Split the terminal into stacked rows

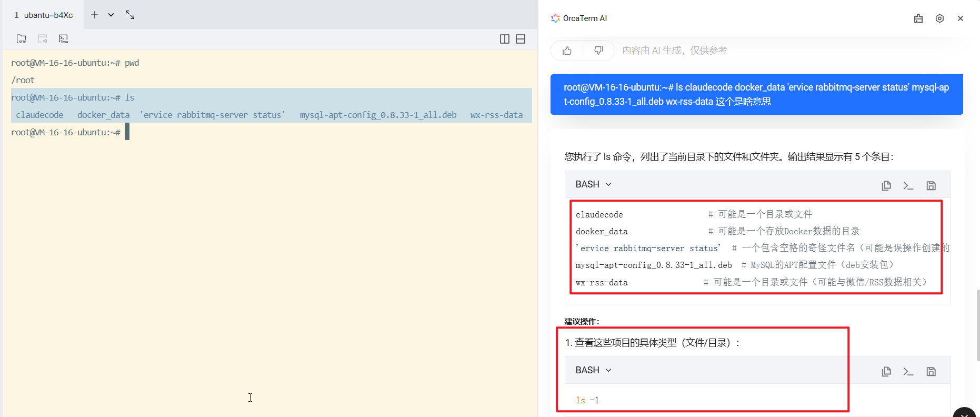521,39
